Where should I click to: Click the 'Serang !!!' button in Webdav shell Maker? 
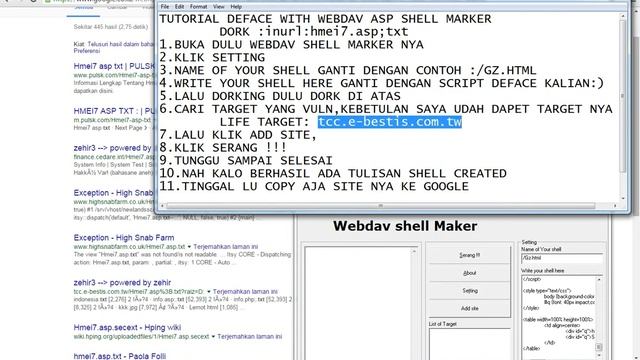click(x=469, y=255)
